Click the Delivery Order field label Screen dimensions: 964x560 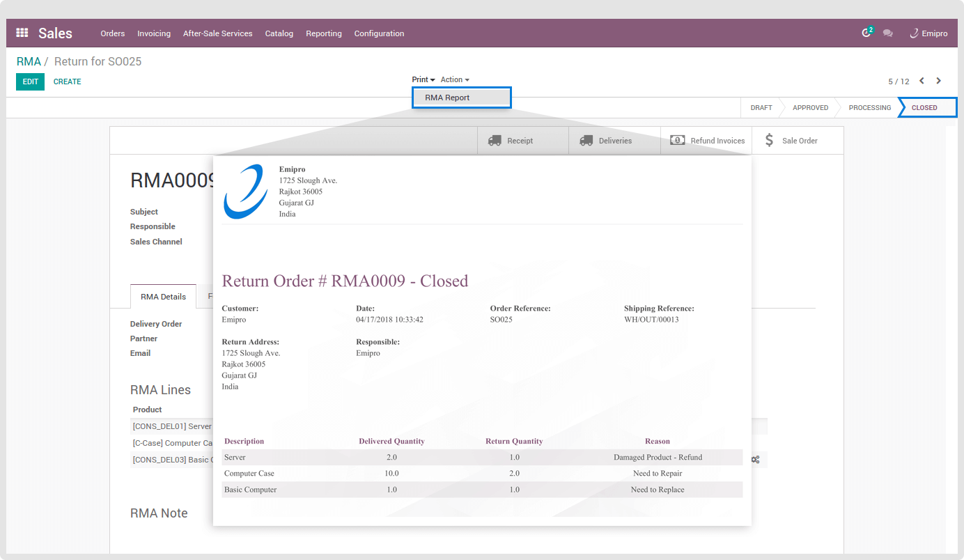[x=156, y=324]
